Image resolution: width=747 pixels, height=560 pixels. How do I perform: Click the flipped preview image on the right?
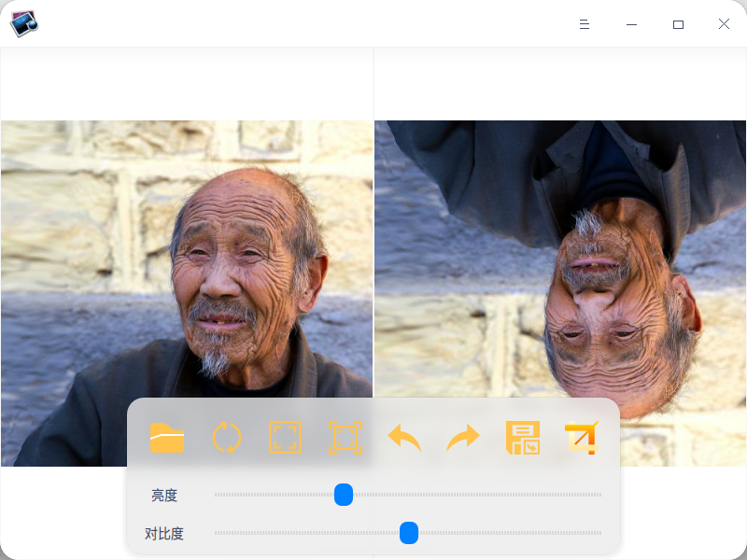click(x=560, y=259)
